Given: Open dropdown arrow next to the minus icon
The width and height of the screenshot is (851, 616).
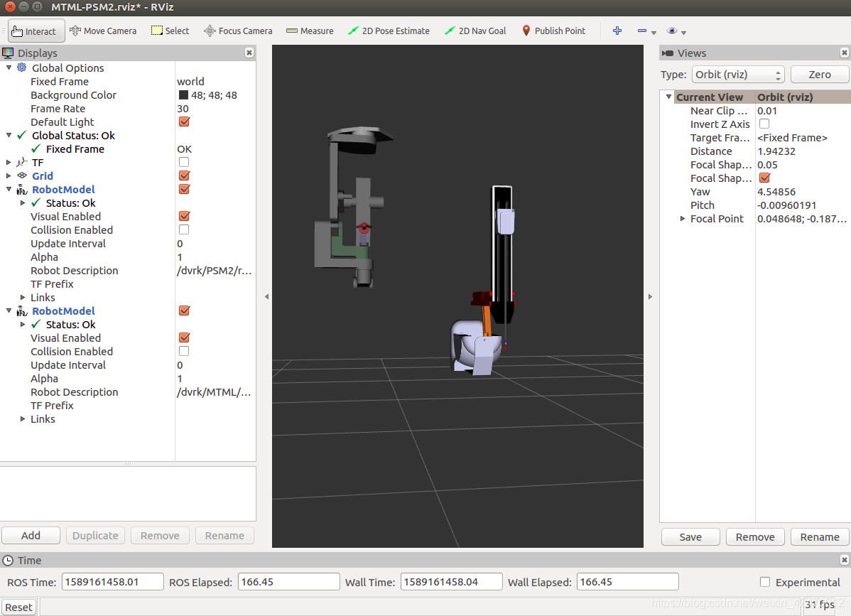Looking at the screenshot, I should 654,33.
